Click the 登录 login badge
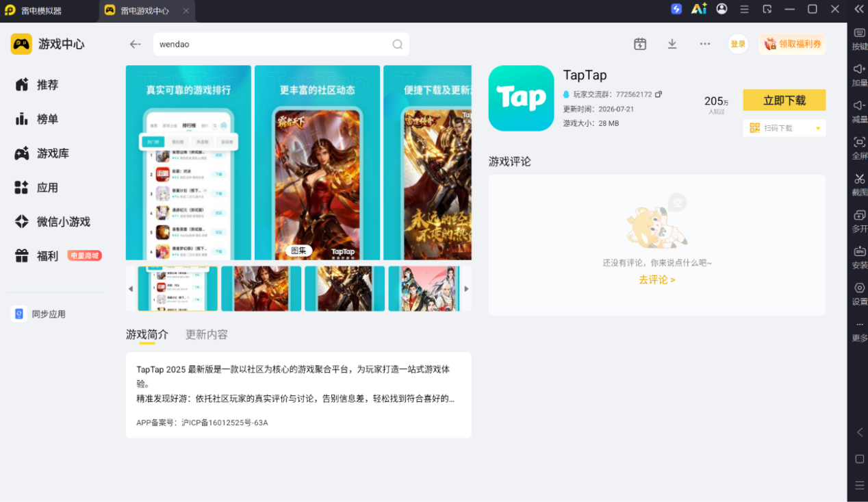Image resolution: width=868 pixels, height=502 pixels. [x=738, y=44]
